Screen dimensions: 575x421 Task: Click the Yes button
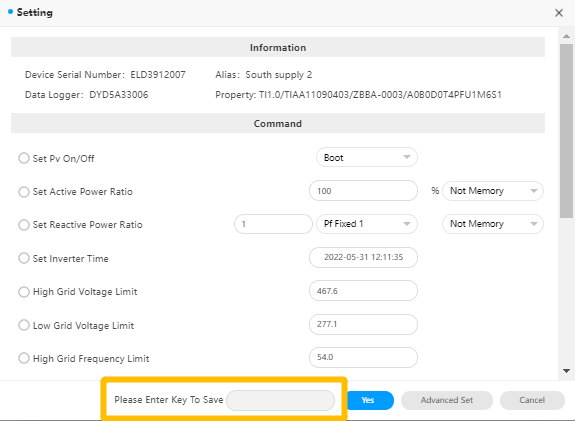point(370,400)
